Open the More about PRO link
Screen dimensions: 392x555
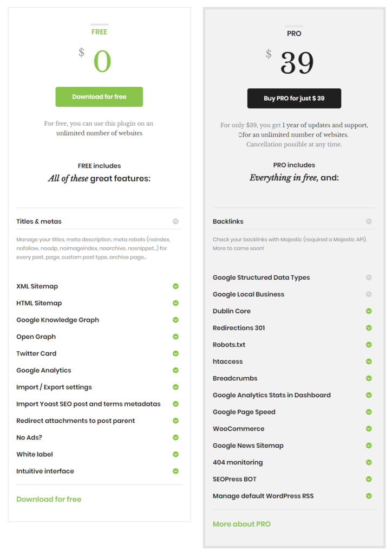pos(242,524)
